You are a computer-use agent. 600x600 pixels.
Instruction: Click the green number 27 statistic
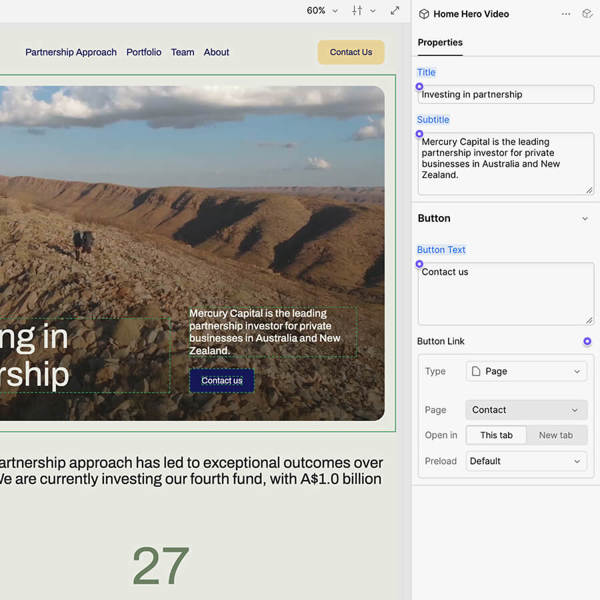point(161,566)
